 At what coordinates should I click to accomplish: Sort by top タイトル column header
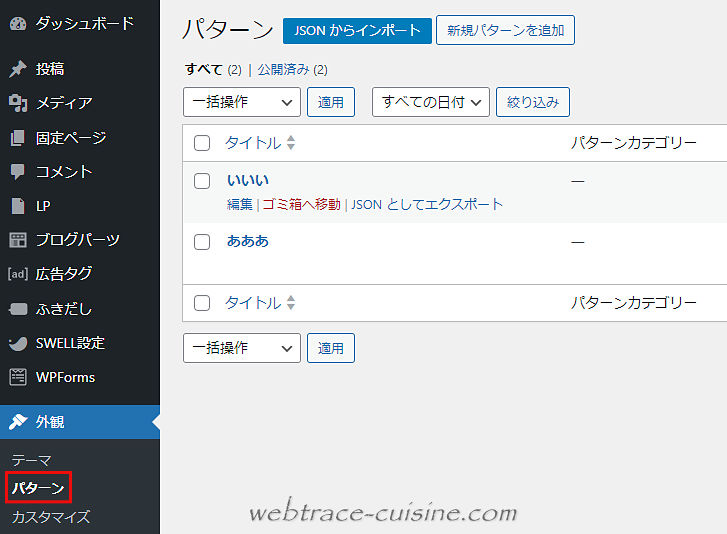coord(253,143)
